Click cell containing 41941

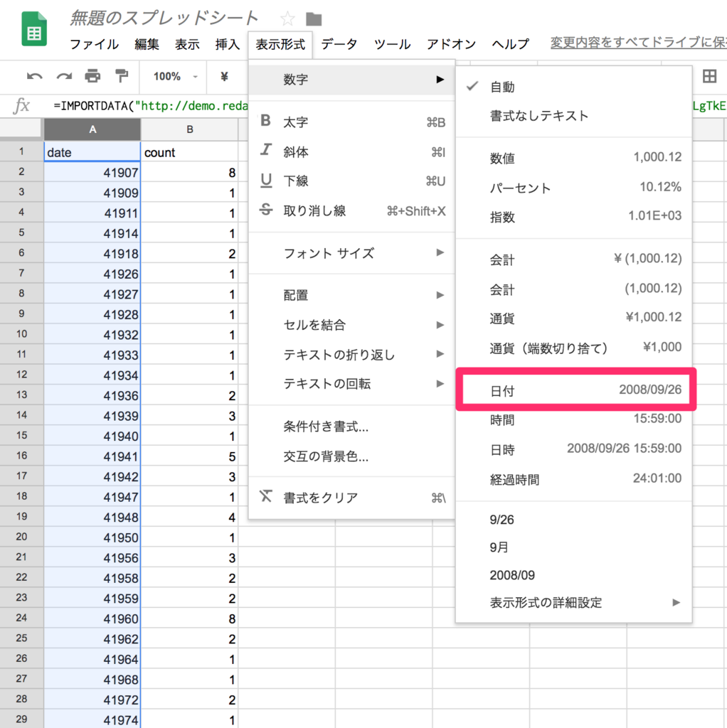[92, 456]
